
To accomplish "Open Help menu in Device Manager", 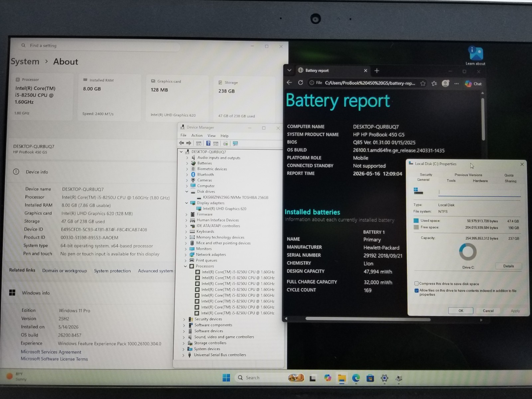I will (x=224, y=136).
